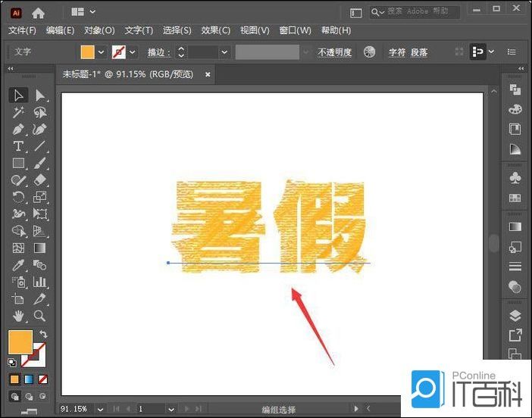Select the Mesh tool
Viewport: 532px width, 418px height.
(18, 248)
